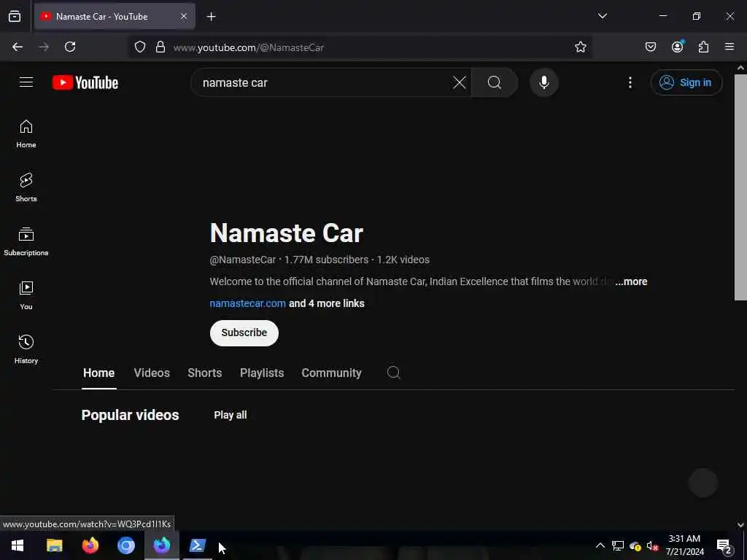Start voice search with the microphone icon
747x560 pixels.
(544, 82)
